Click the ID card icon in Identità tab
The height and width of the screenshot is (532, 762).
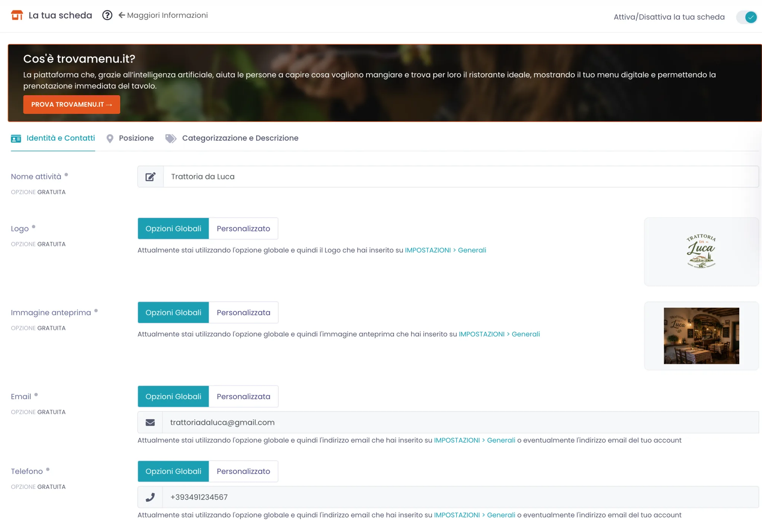16,138
